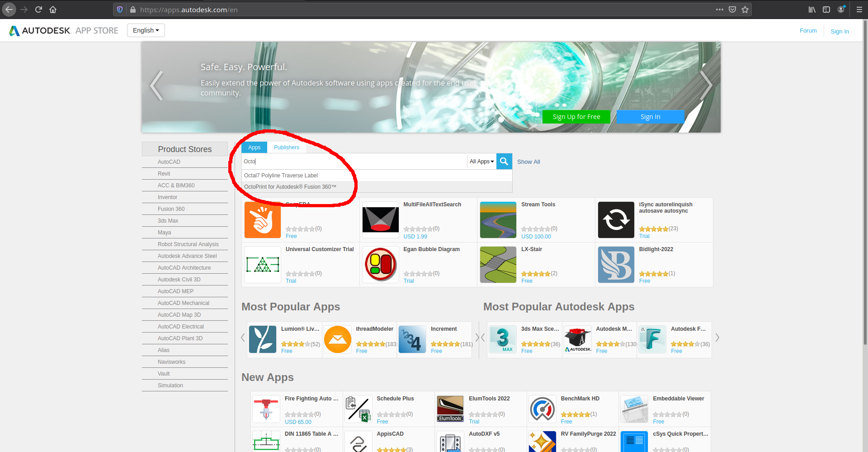Viewport: 868px width, 452px height.
Task: Open the AutoCAD Plant 3D store
Action: [180, 338]
